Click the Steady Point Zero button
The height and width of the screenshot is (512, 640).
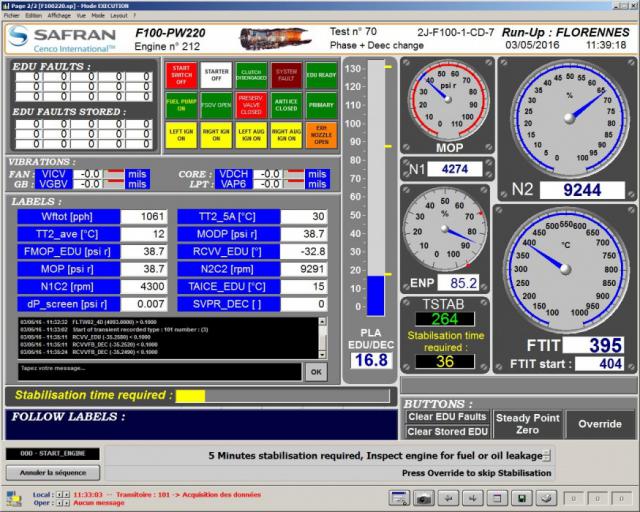point(527,424)
